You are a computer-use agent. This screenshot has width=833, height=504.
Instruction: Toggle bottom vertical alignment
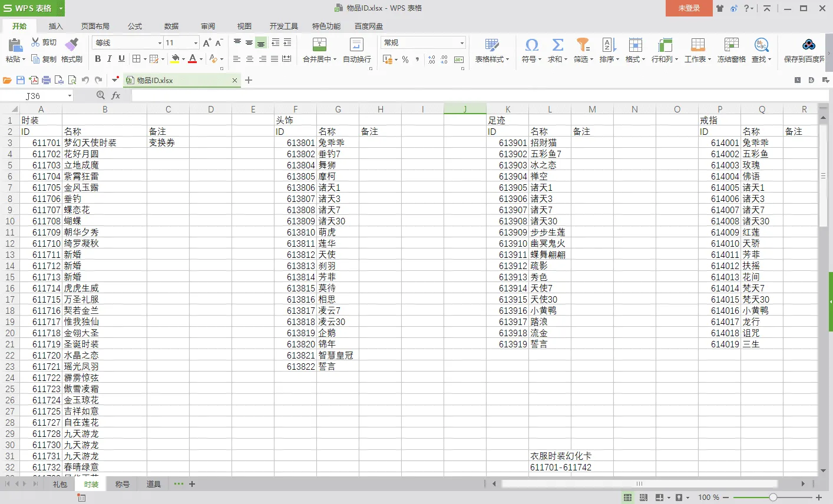[x=261, y=42]
